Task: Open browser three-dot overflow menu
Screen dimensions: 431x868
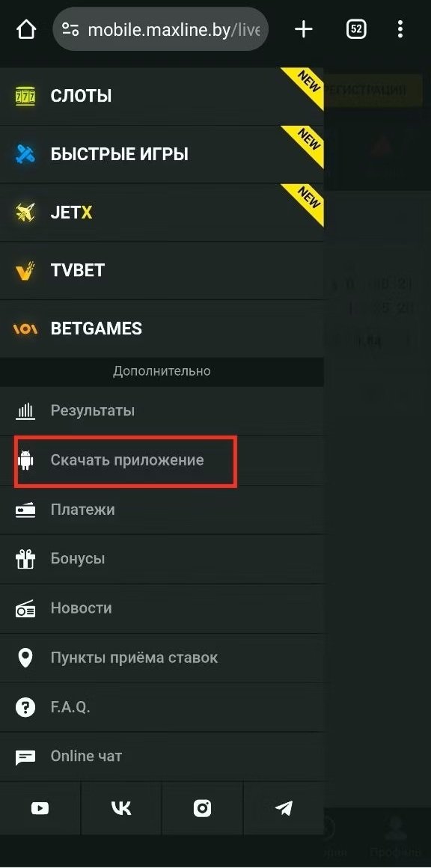Action: click(400, 29)
